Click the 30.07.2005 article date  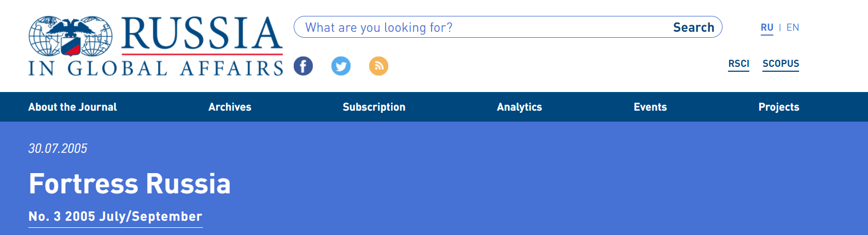coord(58,148)
